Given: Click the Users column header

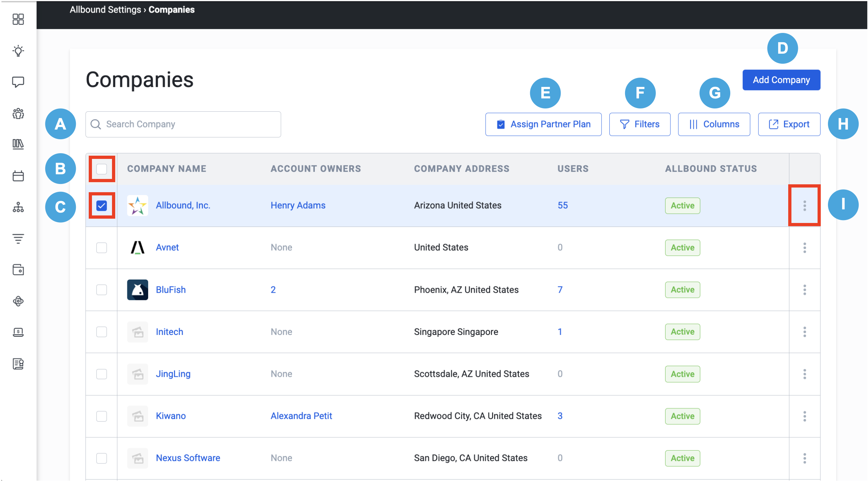Looking at the screenshot, I should click(x=573, y=169).
